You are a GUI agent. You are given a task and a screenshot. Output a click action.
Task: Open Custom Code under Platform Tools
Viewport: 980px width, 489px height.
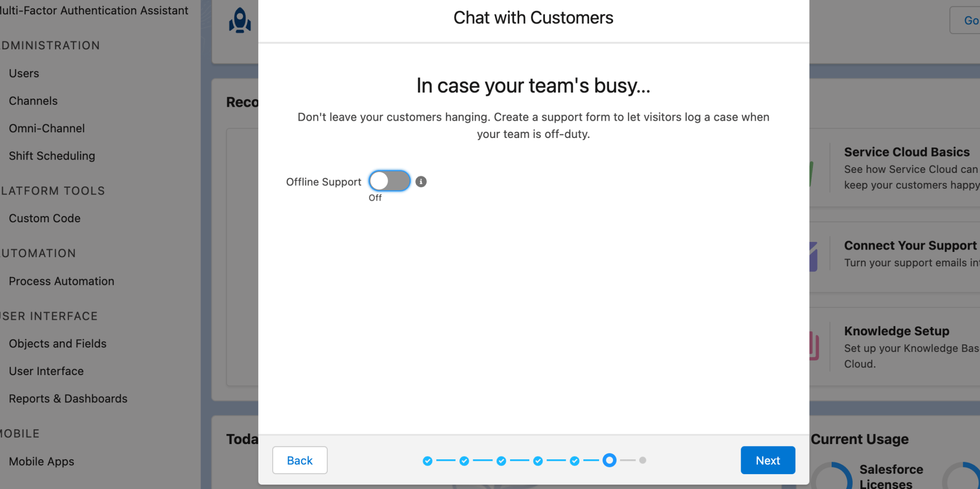point(44,218)
